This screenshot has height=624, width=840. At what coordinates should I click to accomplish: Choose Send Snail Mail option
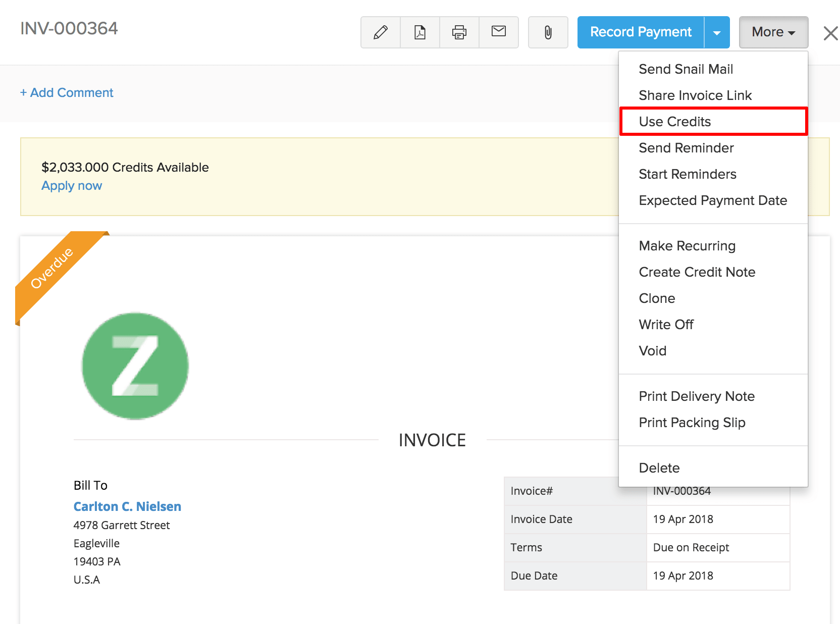pos(686,69)
